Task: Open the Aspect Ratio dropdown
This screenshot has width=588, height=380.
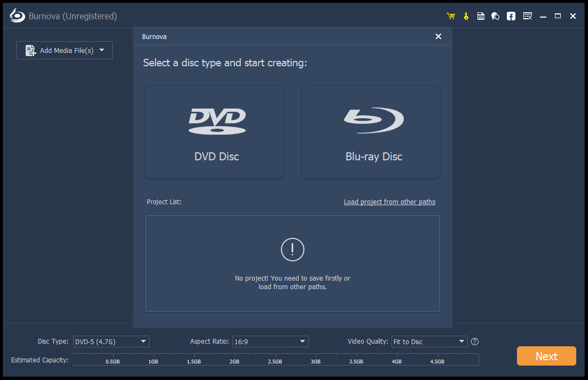Action: (270, 342)
